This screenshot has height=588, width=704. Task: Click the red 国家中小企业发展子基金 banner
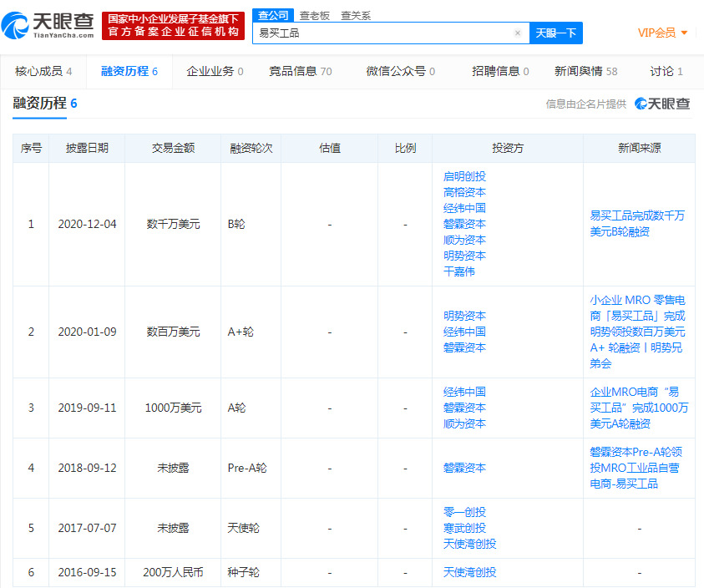pyautogui.click(x=174, y=26)
